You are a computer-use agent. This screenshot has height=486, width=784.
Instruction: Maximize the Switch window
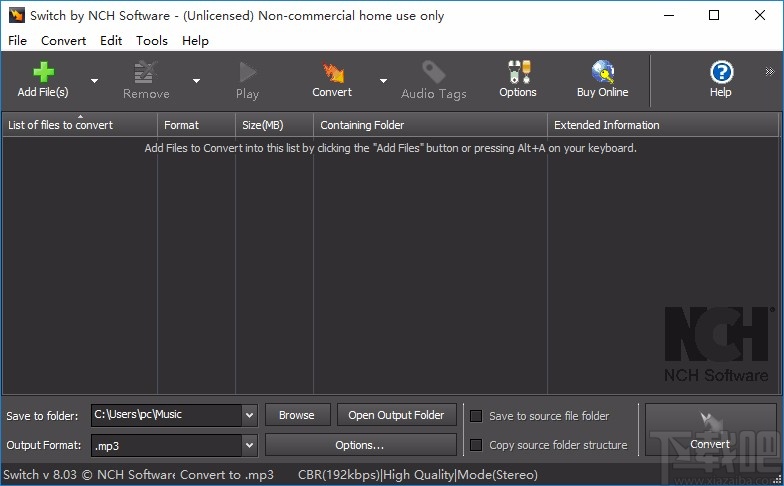[x=714, y=16]
